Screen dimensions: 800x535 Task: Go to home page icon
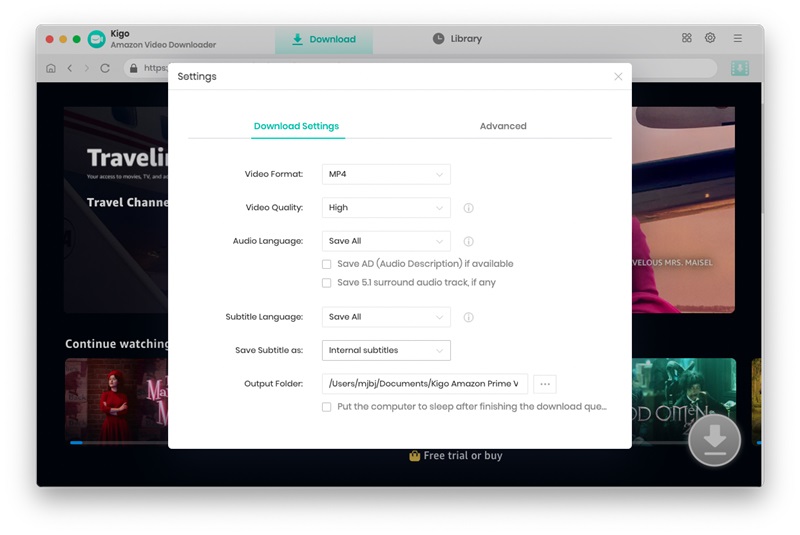point(51,68)
